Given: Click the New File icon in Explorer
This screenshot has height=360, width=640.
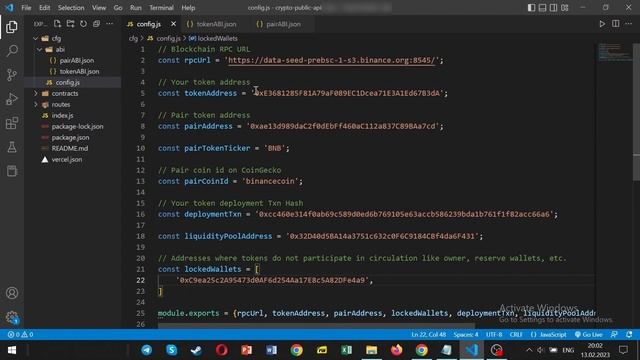Looking at the screenshot, I should click(57, 24).
